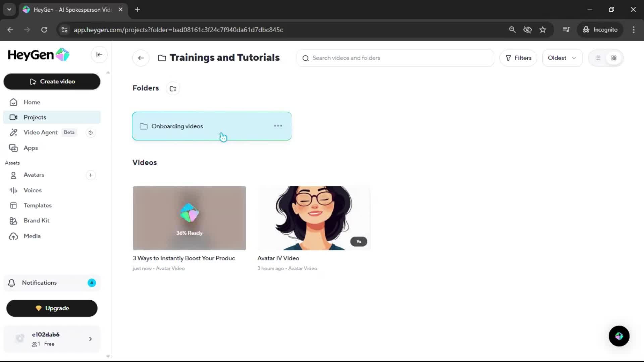Bookmark this page with star icon
This screenshot has width=644, height=362.
pyautogui.click(x=543, y=29)
